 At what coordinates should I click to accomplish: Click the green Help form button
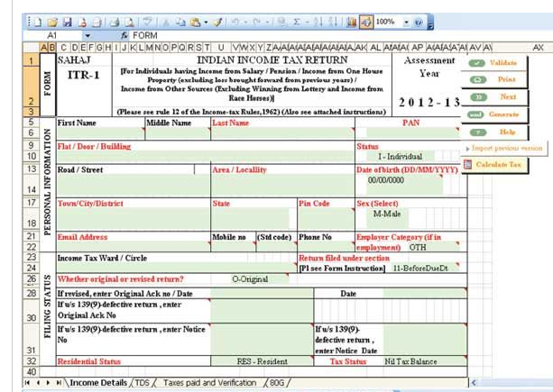494,132
